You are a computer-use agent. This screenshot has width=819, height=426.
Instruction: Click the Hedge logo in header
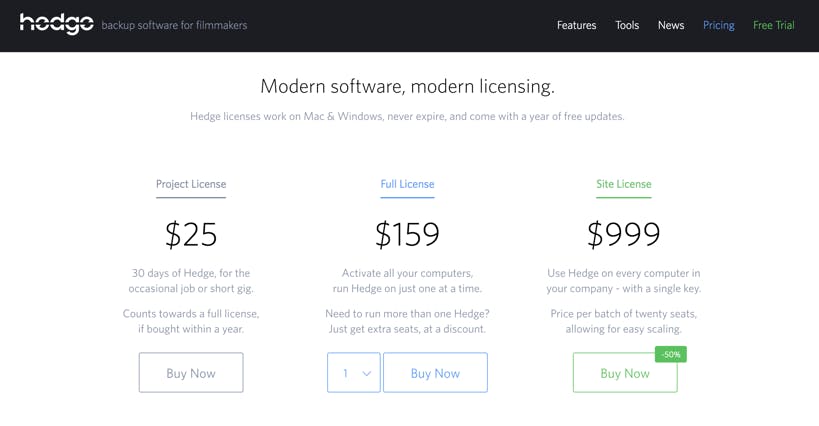point(56,24)
